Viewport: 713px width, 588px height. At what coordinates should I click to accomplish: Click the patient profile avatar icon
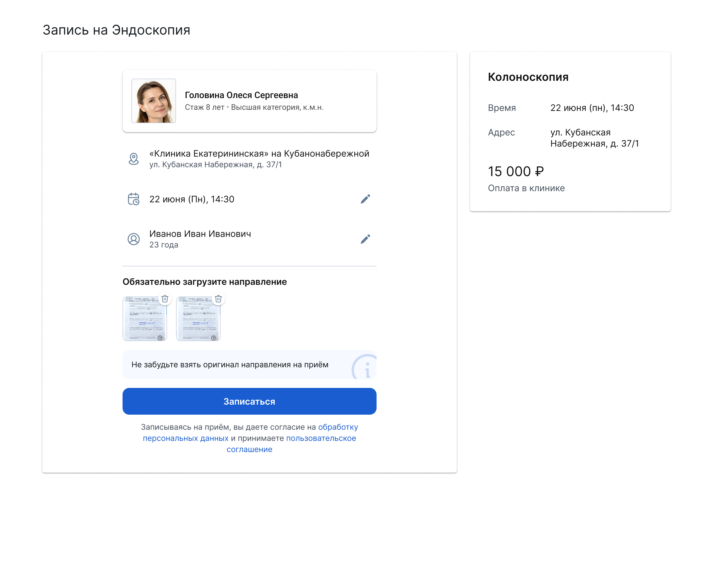coord(134,239)
